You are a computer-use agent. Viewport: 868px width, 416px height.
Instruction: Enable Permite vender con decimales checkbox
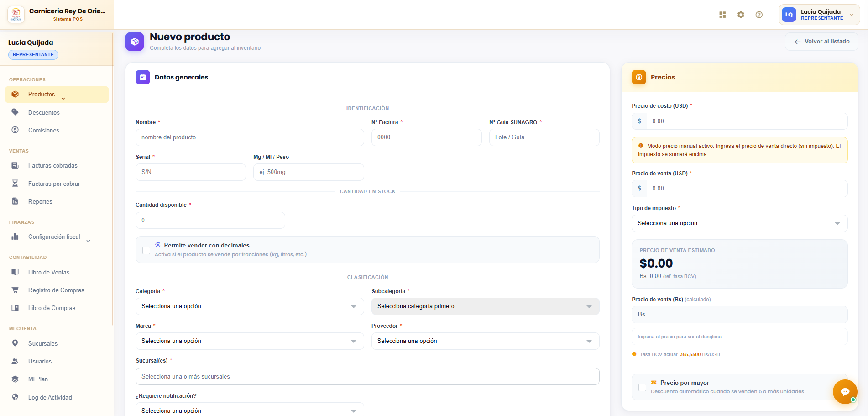(146, 250)
